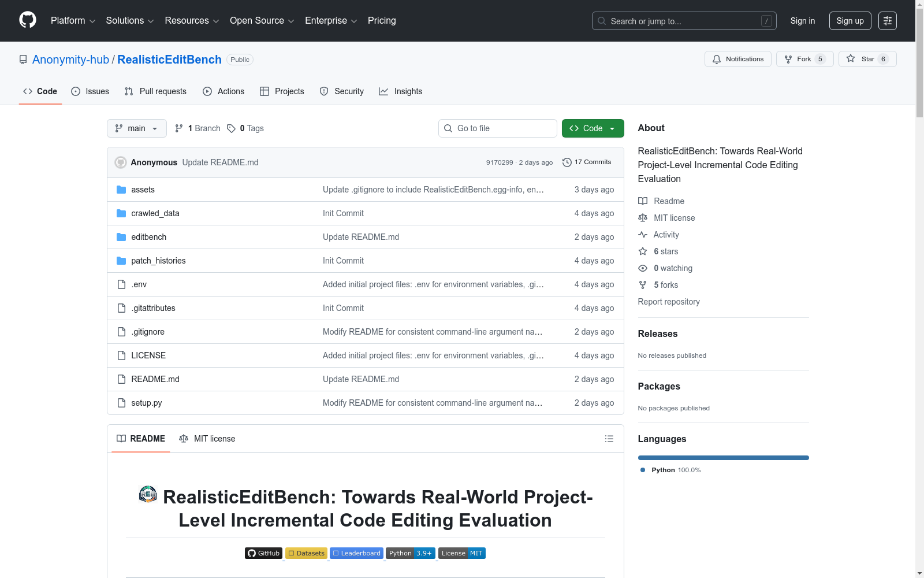This screenshot has height=578, width=924.
Task: Open the Projects tab
Action: pyautogui.click(x=282, y=91)
